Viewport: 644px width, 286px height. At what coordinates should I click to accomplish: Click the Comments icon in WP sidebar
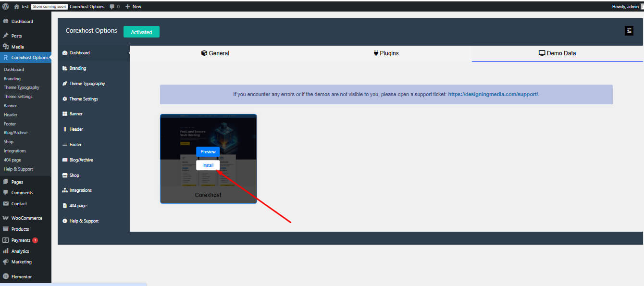click(x=6, y=192)
